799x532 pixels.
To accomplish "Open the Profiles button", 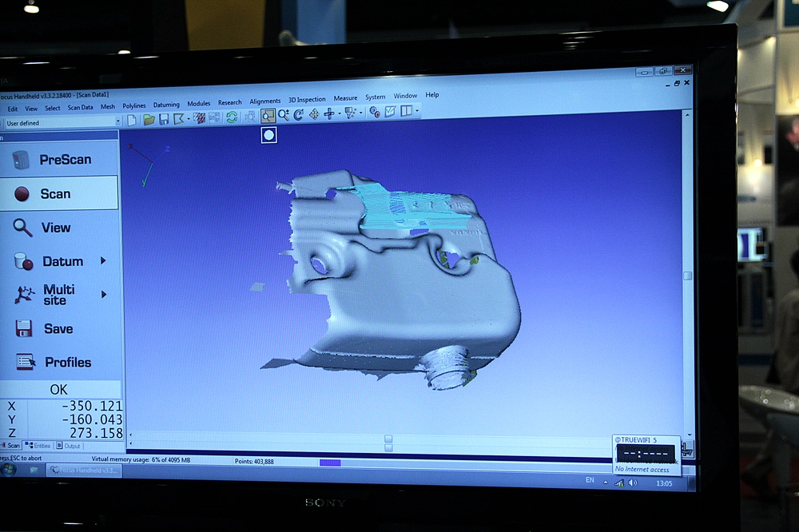I will pyautogui.click(x=59, y=363).
